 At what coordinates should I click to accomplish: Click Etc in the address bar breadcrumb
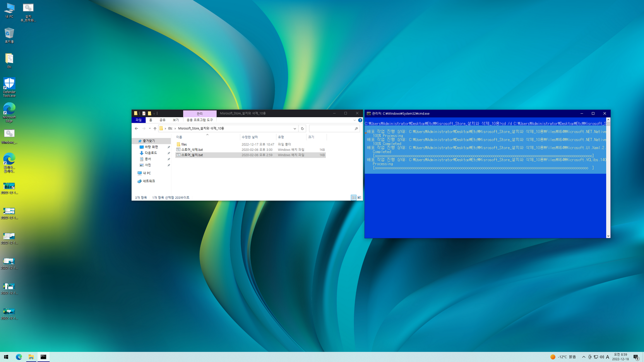170,128
